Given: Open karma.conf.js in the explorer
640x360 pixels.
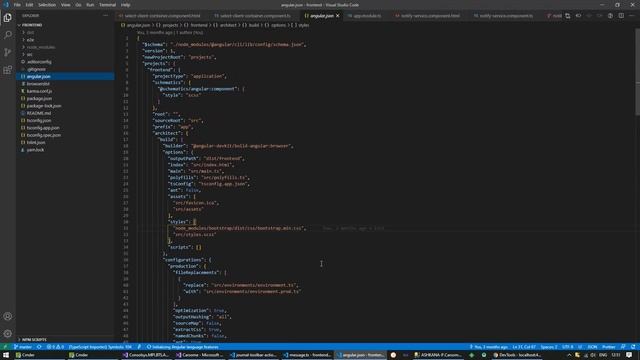Looking at the screenshot, I should (65, 91).
